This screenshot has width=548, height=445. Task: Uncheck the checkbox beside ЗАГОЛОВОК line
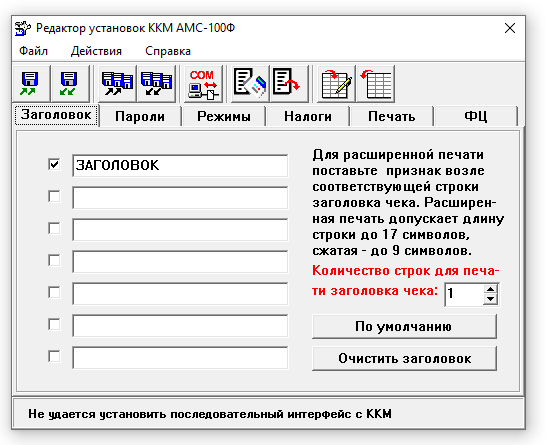54,164
